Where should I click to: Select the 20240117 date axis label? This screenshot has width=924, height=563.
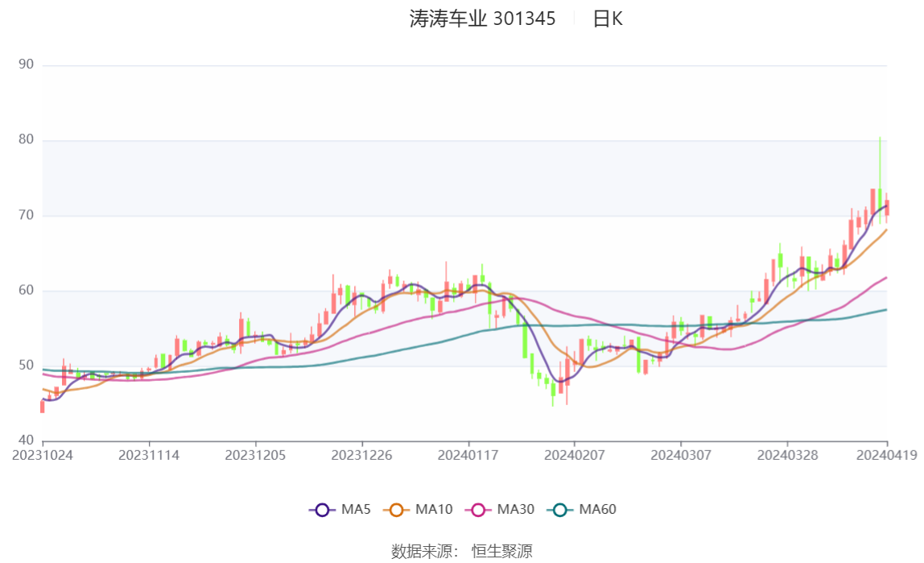[x=468, y=456]
